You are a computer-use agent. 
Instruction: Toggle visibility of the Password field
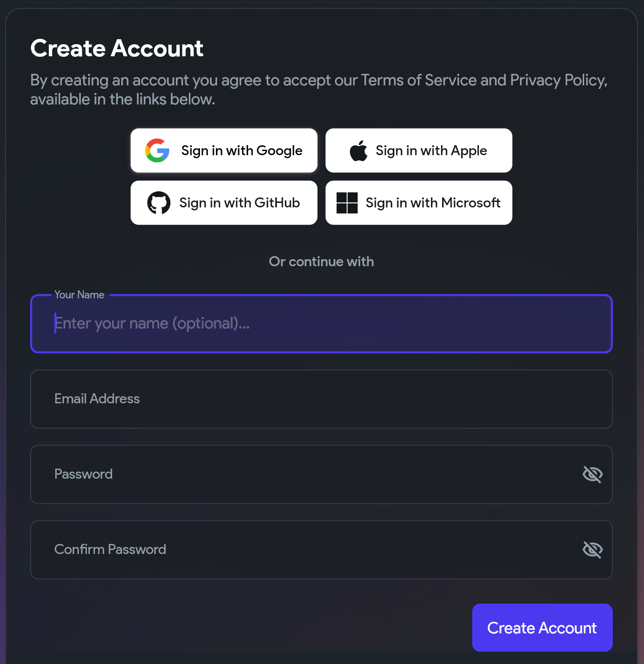[x=593, y=474]
